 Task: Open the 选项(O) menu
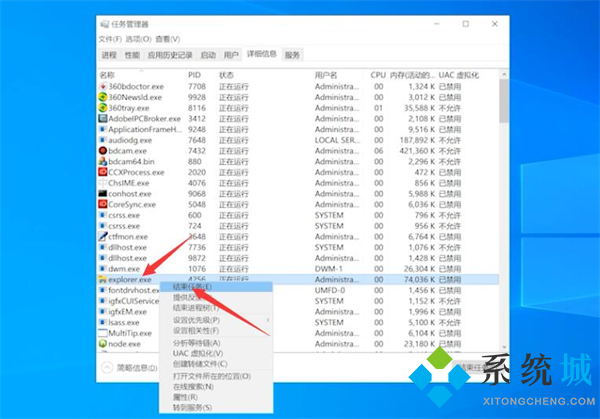coord(139,39)
